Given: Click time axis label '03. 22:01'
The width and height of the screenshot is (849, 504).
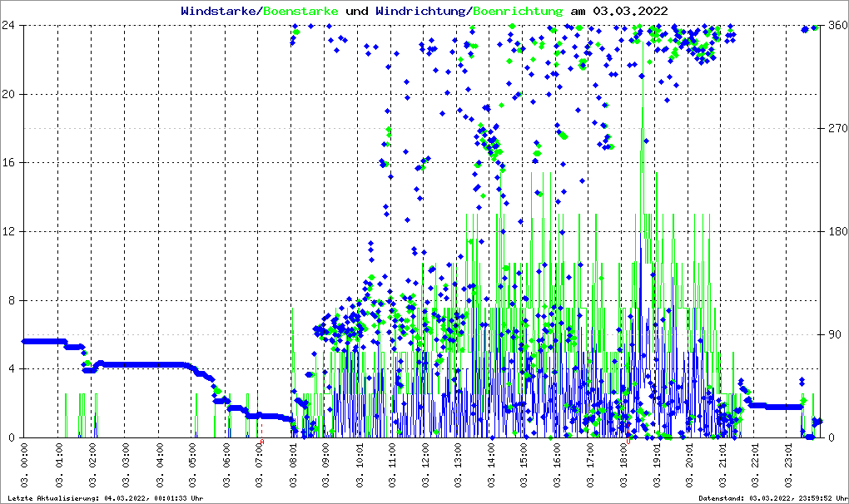Looking at the screenshot, I should (x=755, y=466).
